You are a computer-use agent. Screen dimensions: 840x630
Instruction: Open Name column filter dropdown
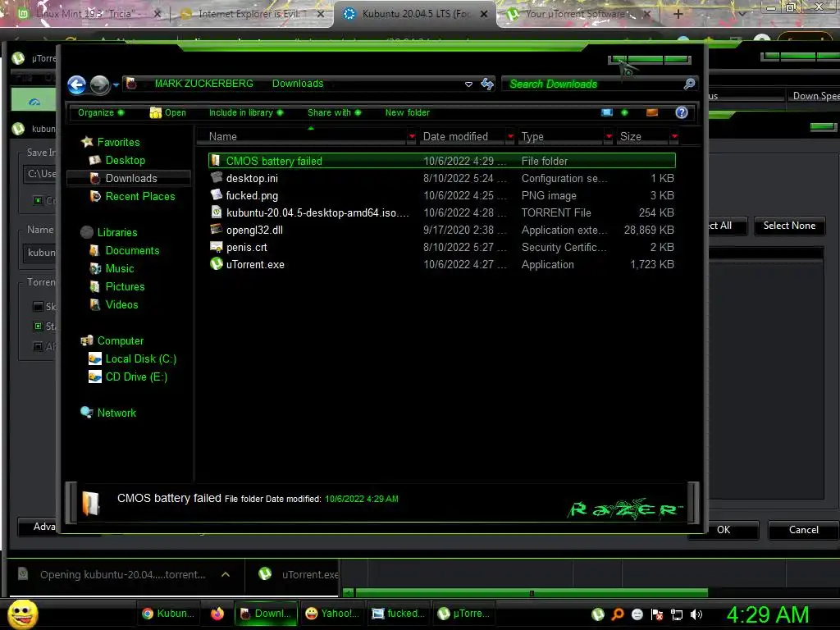412,137
